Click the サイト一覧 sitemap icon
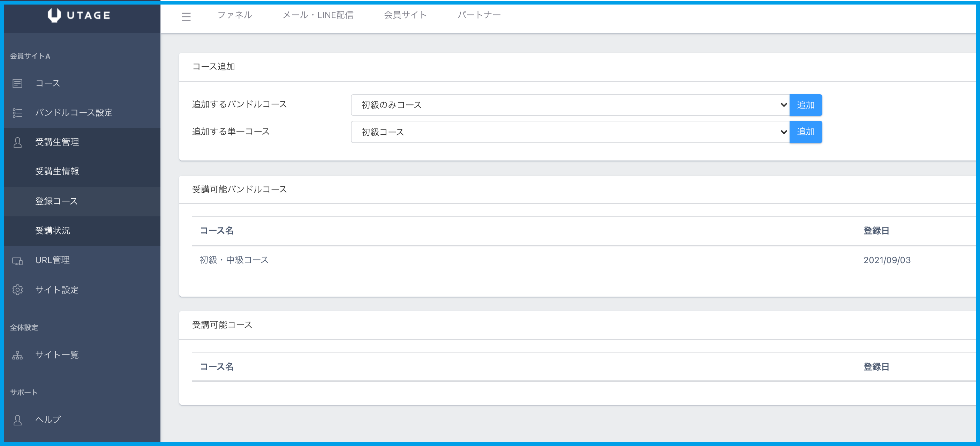This screenshot has height=446, width=980. tap(17, 355)
